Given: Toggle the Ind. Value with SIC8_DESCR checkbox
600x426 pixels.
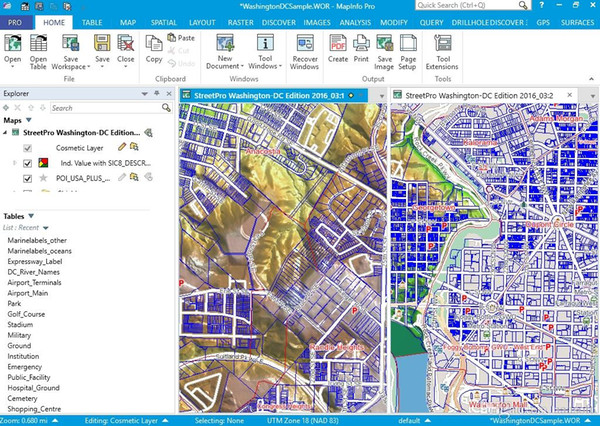Looking at the screenshot, I should click(27, 163).
